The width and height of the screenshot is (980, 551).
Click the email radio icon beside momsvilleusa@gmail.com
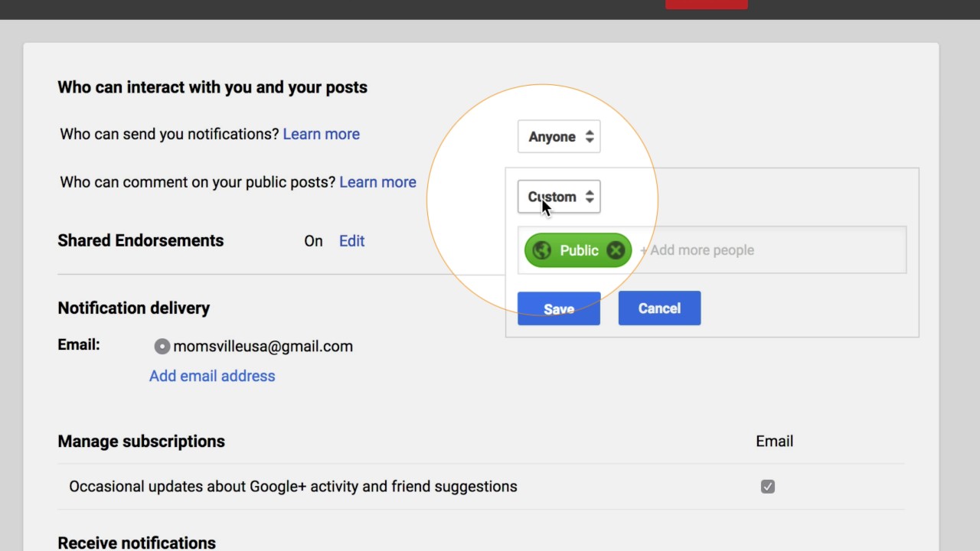[x=162, y=347]
